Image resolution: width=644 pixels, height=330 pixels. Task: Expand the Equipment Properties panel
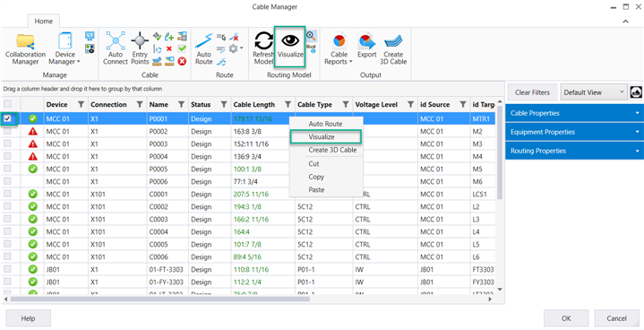tap(574, 132)
